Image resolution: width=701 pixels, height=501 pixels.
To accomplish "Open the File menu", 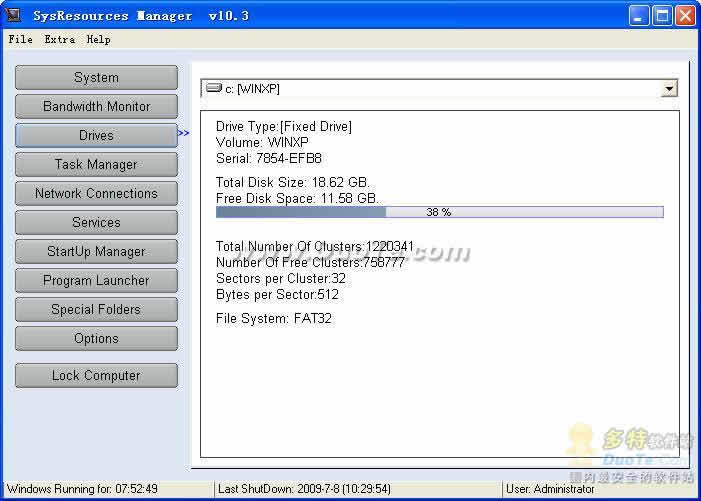I will coord(20,39).
